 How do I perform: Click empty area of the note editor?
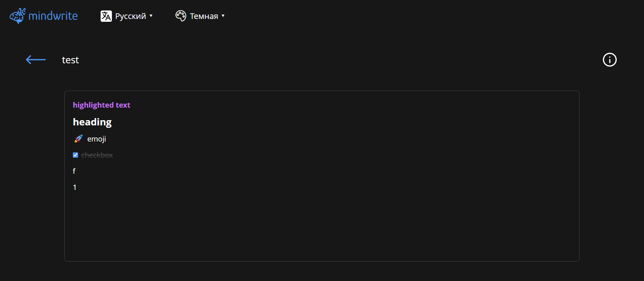tap(322, 226)
